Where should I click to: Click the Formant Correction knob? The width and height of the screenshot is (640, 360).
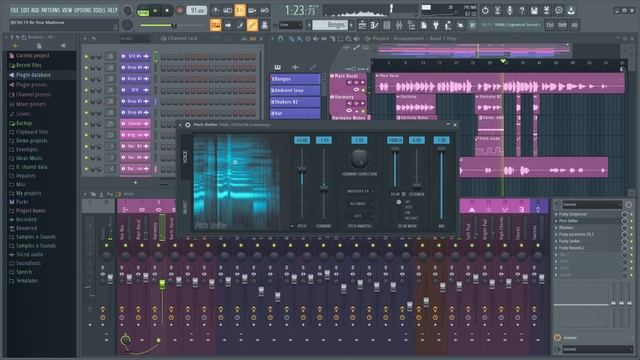(x=359, y=158)
